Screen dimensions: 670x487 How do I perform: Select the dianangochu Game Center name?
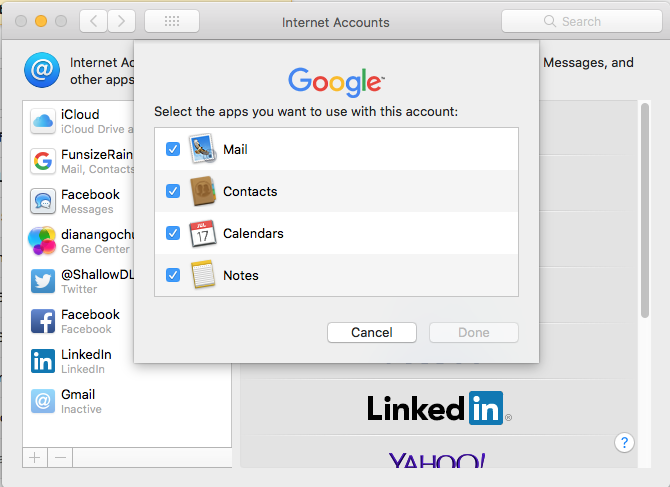pos(97,235)
